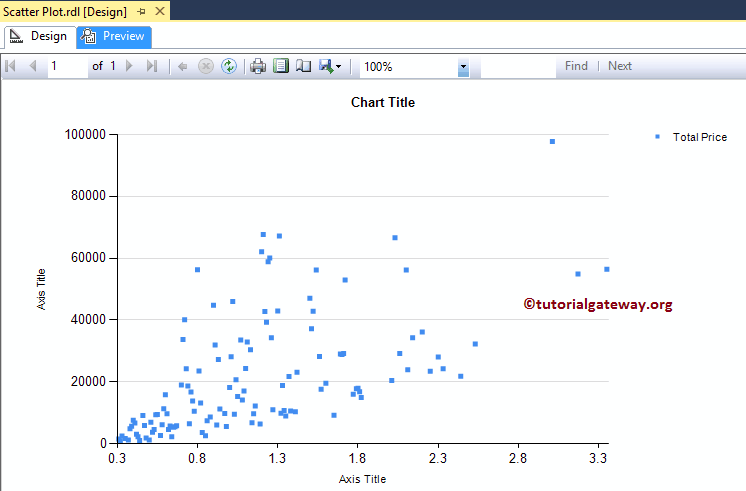The height and width of the screenshot is (491, 746).
Task: Click the 0.8 x-axis label
Action: pyautogui.click(x=197, y=458)
